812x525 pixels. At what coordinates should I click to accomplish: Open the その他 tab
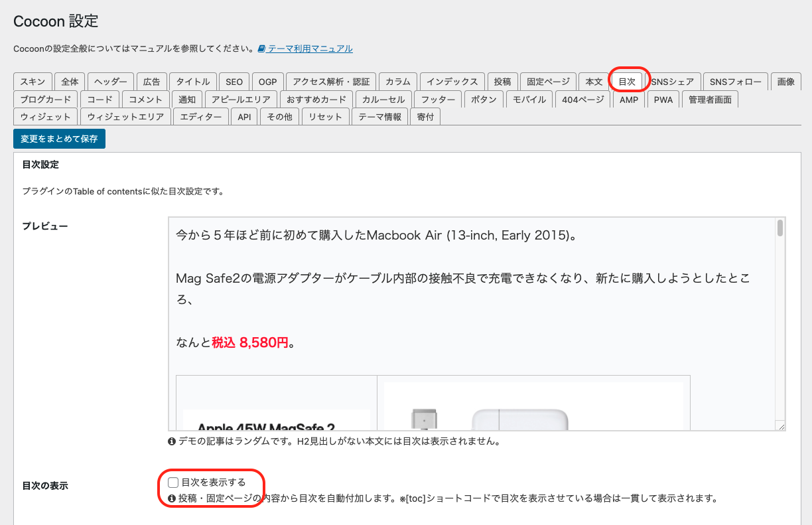[279, 117]
